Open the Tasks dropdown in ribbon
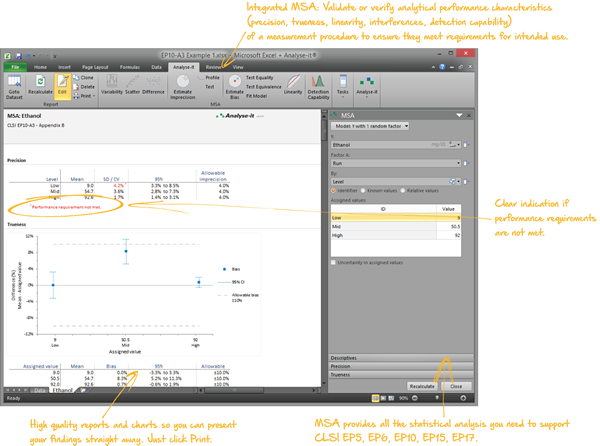Image resolution: width=600 pixels, height=446 pixels. pyautogui.click(x=343, y=86)
